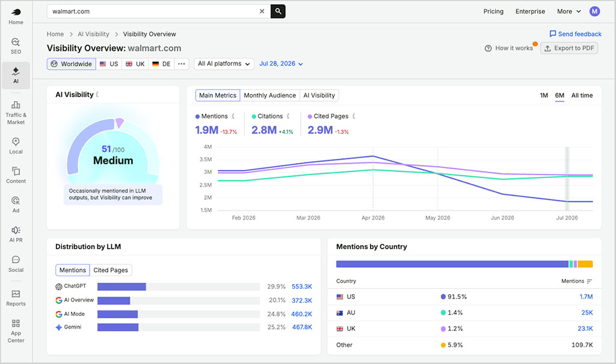
Task: Expand the More menu in header
Action: coord(569,11)
